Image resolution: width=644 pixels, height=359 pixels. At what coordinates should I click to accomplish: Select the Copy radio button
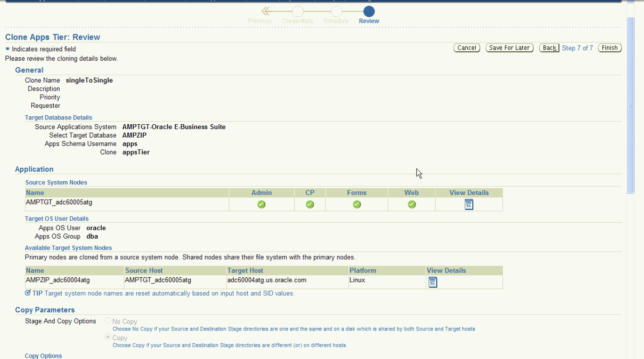108,337
